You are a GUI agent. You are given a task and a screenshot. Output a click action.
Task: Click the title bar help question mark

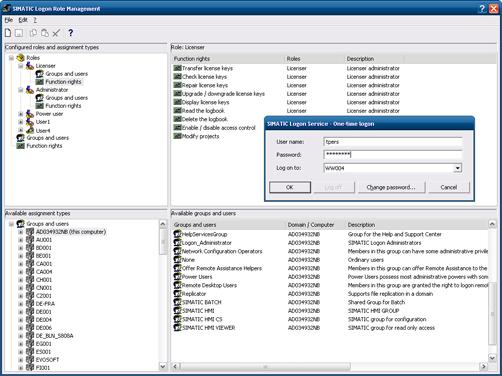point(482,9)
